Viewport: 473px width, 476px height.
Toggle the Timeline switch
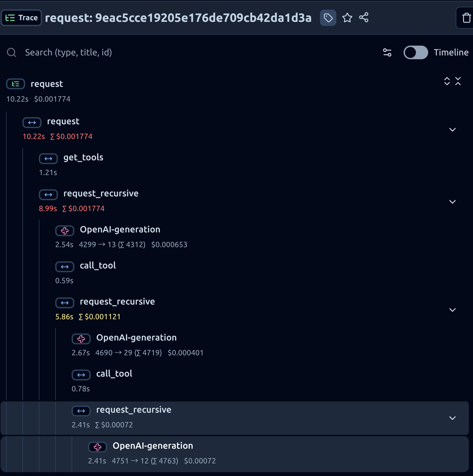pos(416,52)
